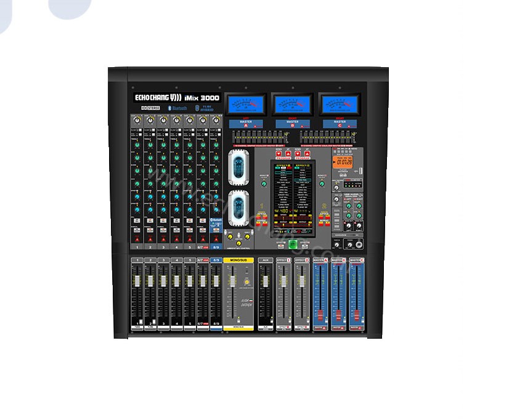The width and height of the screenshot is (517, 420).
Task: Click the channel 8/9 red triangle button
Action: coord(216,239)
